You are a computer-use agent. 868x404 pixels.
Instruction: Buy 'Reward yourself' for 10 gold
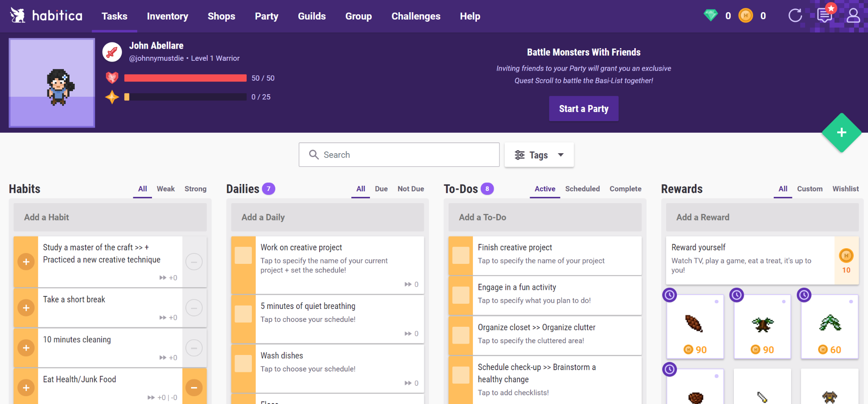coord(846,260)
